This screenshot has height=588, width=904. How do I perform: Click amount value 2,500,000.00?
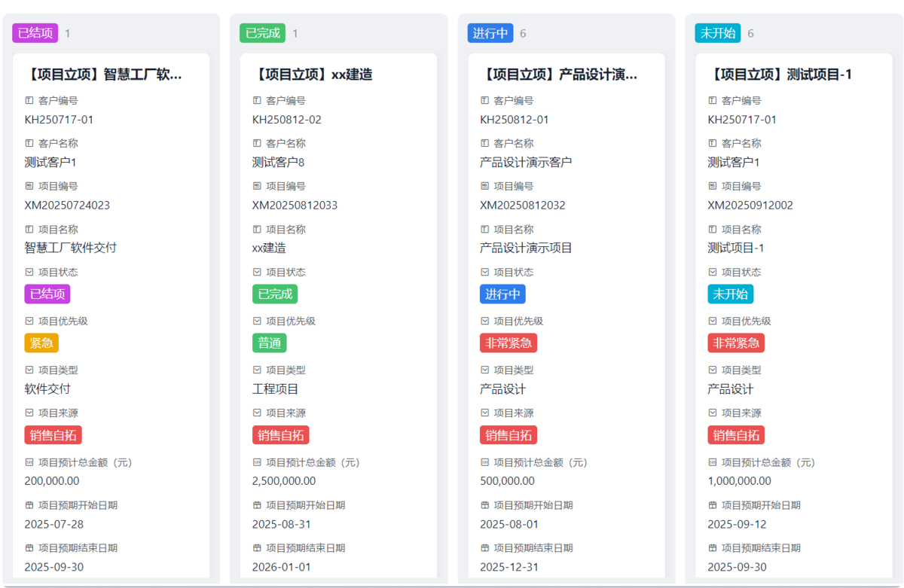click(284, 481)
